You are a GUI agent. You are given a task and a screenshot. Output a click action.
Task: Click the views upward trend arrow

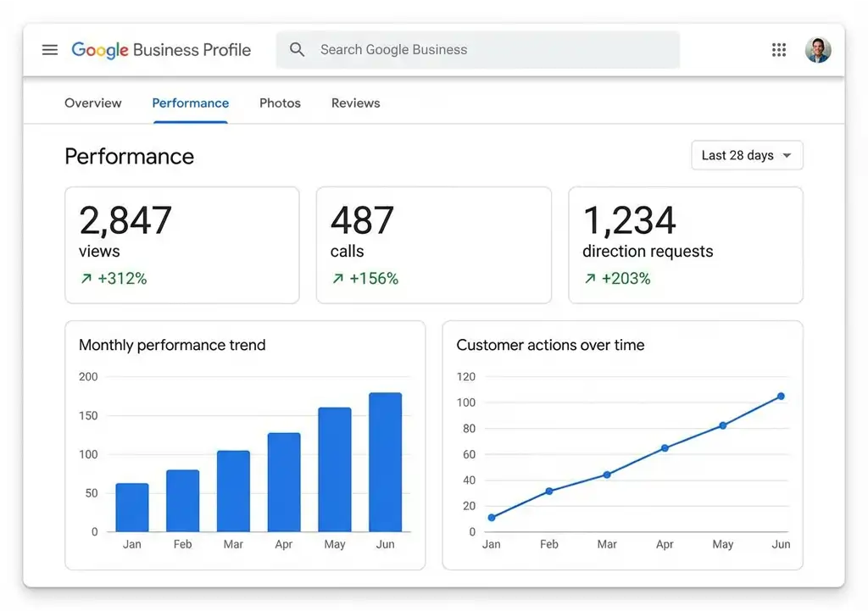[x=86, y=278]
